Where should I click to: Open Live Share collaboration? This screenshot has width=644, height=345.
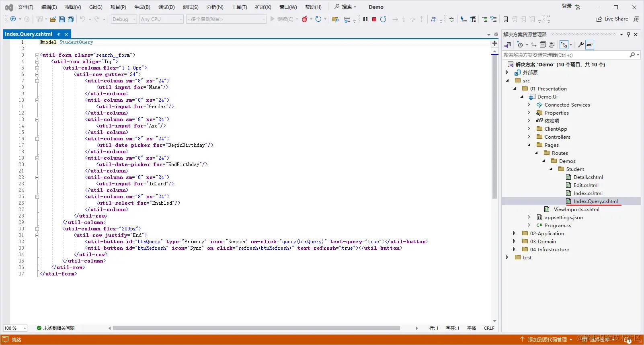click(x=612, y=19)
